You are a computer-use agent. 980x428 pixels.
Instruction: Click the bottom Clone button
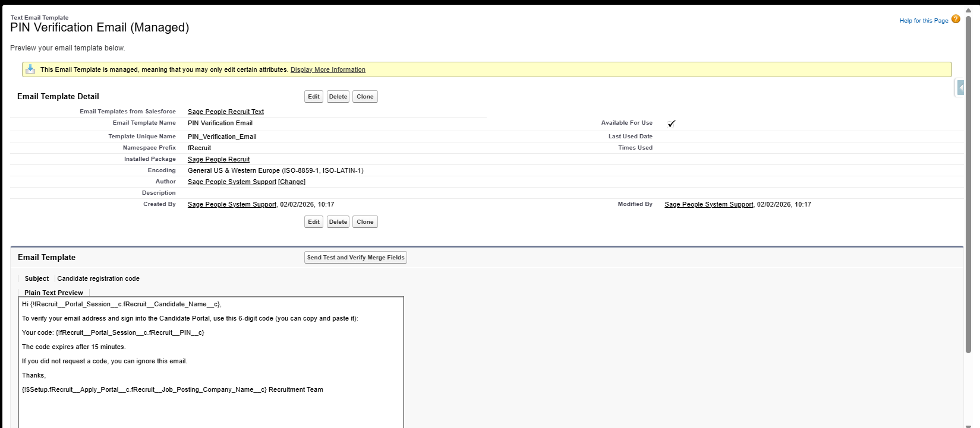tap(365, 222)
